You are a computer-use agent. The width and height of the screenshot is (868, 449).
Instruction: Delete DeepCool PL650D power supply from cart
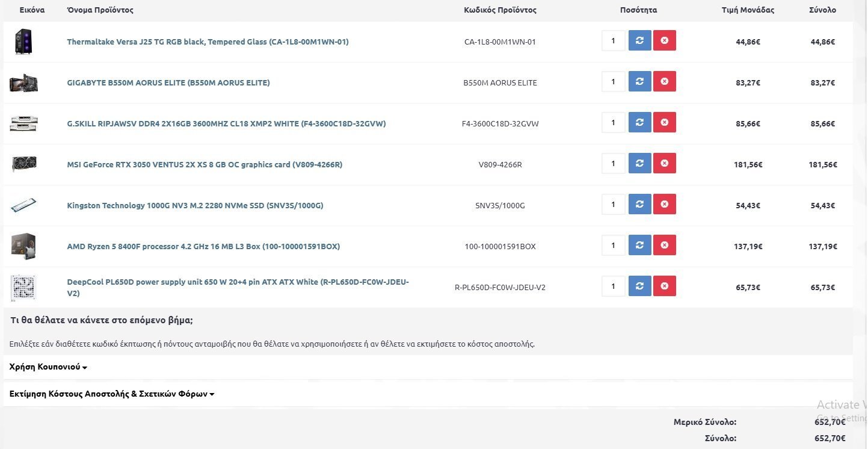pyautogui.click(x=665, y=286)
